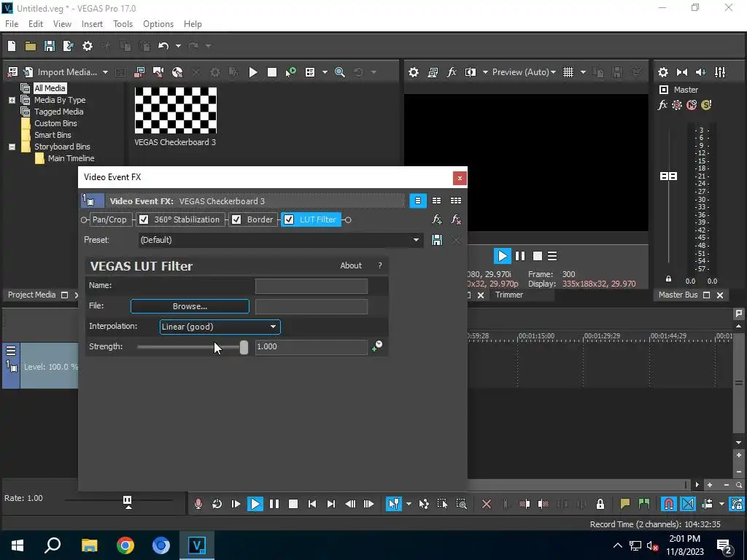Select the Pan/Crop button in FX chain
This screenshot has width=747, height=560.
tap(109, 219)
